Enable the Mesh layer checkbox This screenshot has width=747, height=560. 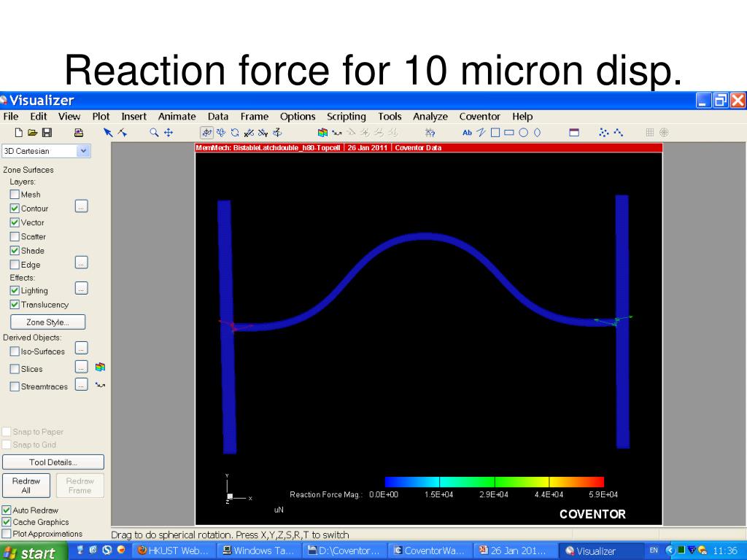click(15, 194)
